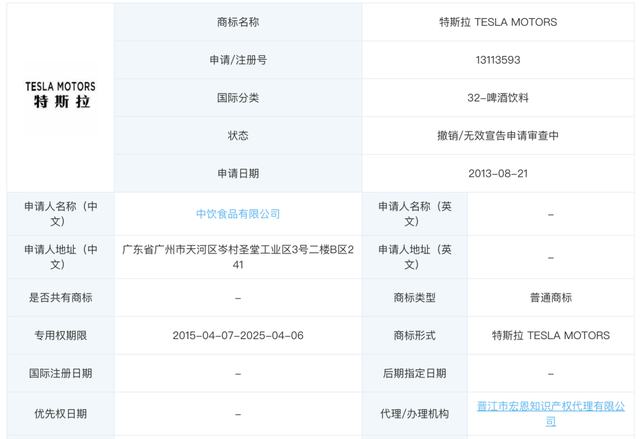640x439 pixels.
Task: Click the applicant address starting with 广东省广州市
Action: pyautogui.click(x=238, y=257)
